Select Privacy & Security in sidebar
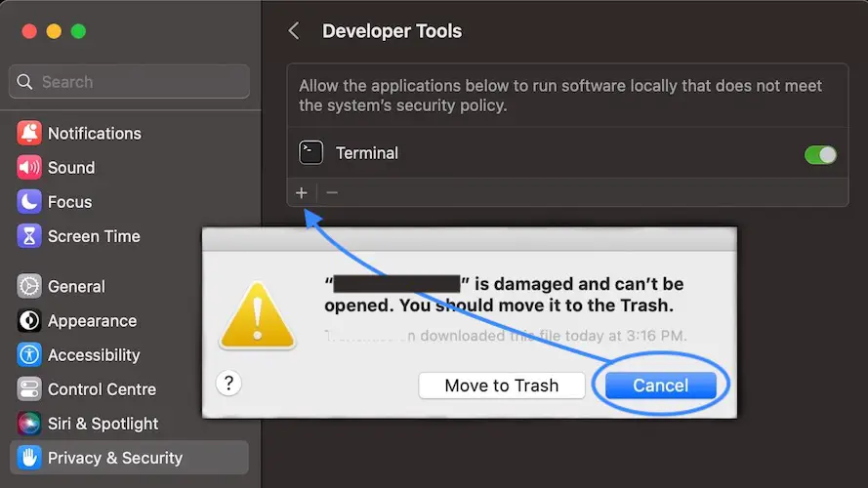868x488 pixels. coord(129,458)
